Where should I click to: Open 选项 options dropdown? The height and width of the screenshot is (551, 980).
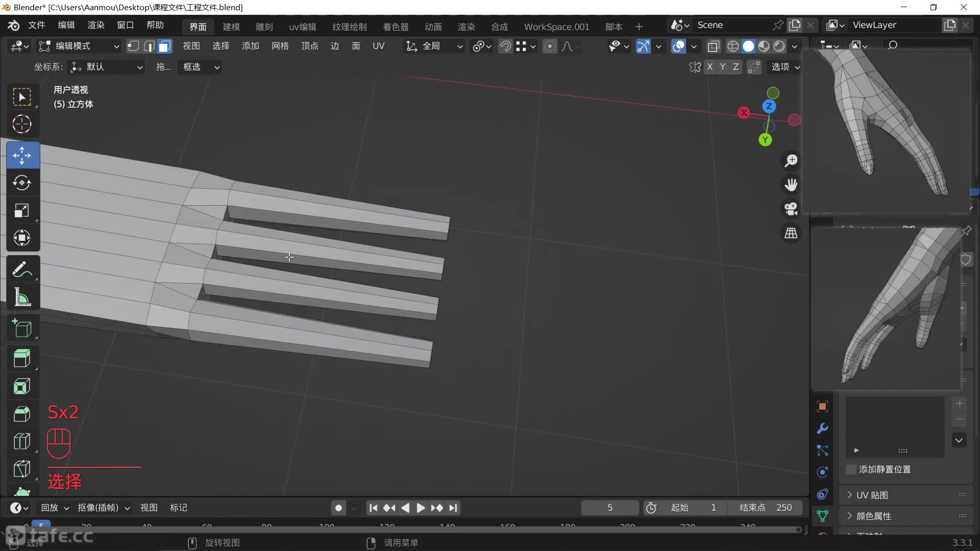point(785,67)
